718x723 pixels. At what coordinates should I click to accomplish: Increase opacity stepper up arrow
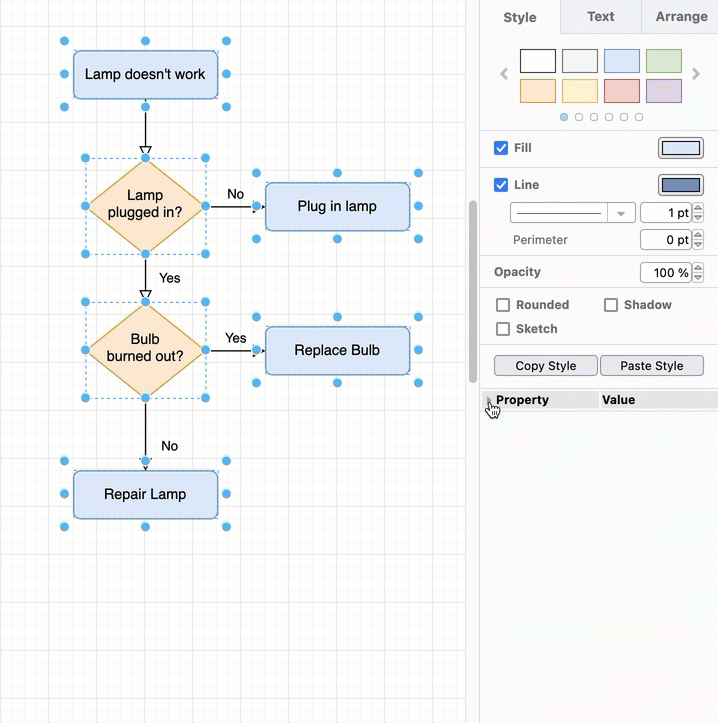pos(698,268)
